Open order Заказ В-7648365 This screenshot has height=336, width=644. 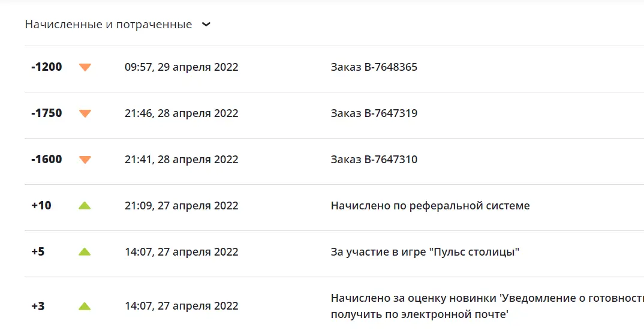(374, 67)
